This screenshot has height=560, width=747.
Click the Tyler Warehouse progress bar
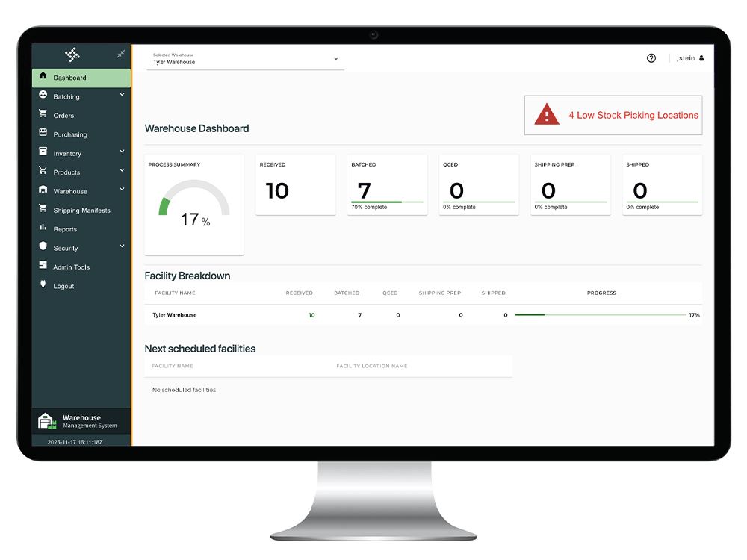click(601, 315)
